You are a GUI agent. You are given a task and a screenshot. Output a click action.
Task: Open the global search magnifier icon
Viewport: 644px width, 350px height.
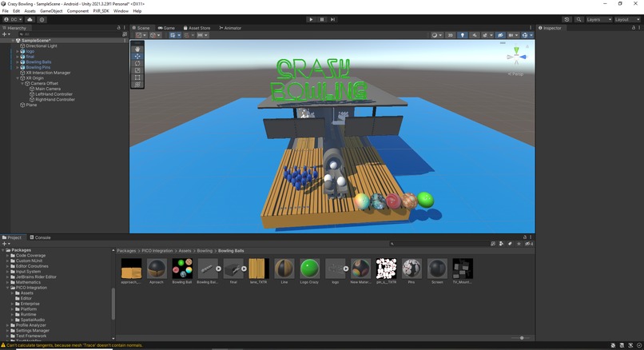tap(578, 19)
